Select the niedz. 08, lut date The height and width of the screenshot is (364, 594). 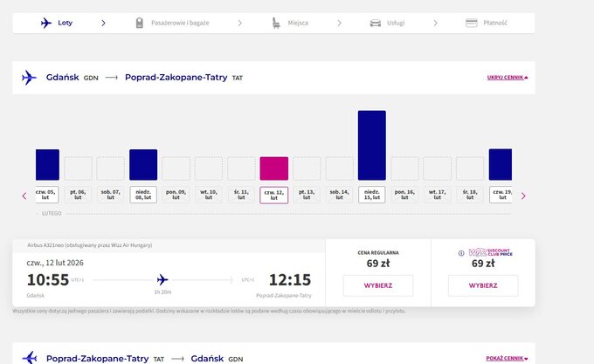pos(143,195)
